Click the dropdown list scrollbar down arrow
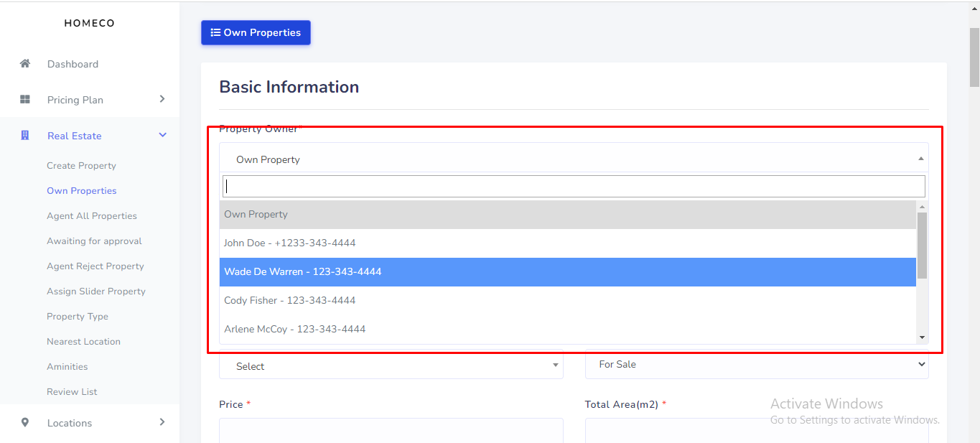The image size is (980, 443). [922, 337]
